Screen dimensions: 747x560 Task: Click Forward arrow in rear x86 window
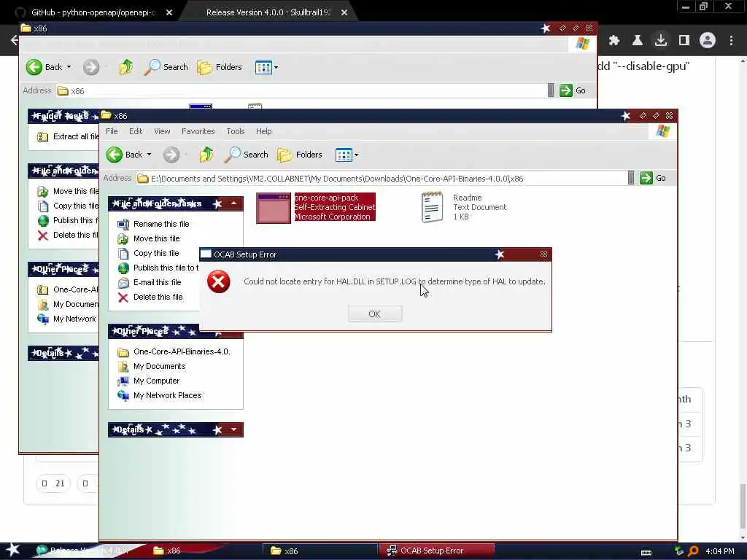[91, 67]
